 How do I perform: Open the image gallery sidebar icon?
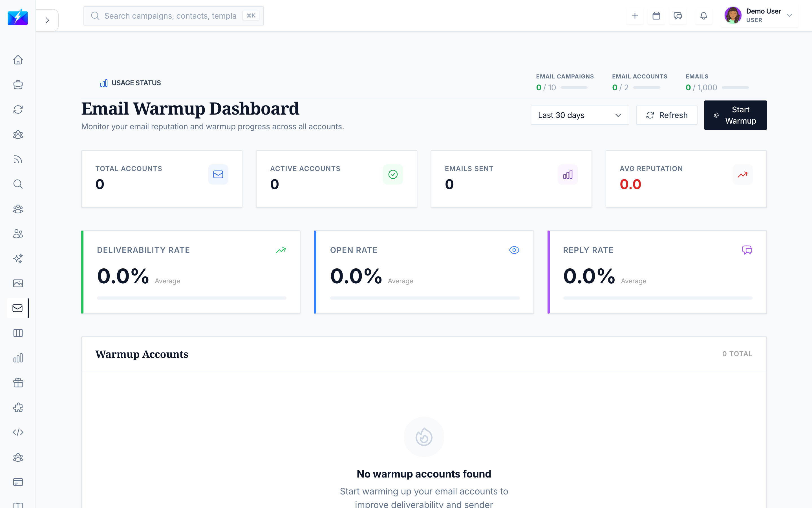coord(18,283)
